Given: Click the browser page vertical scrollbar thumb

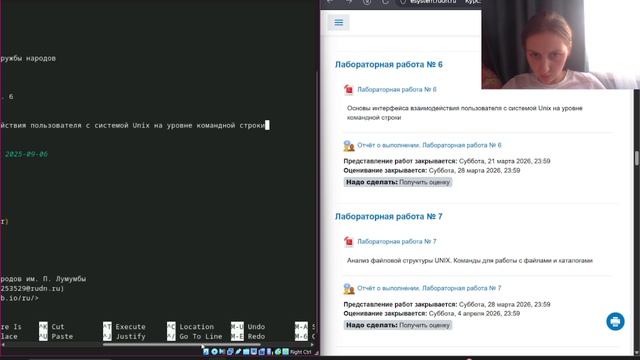Looking at the screenshot, I should pyautogui.click(x=637, y=158).
